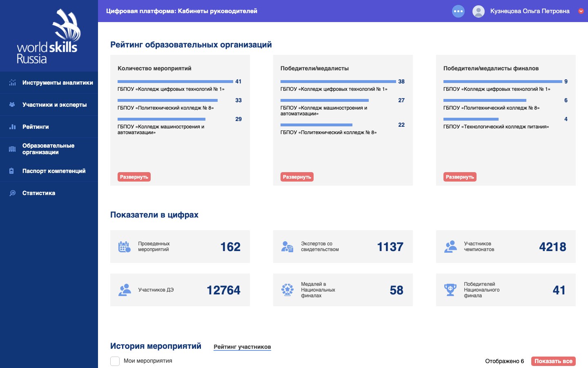This screenshot has height=368, width=588.
Task: Expand the Победители/медалисты rating card
Action: (297, 177)
